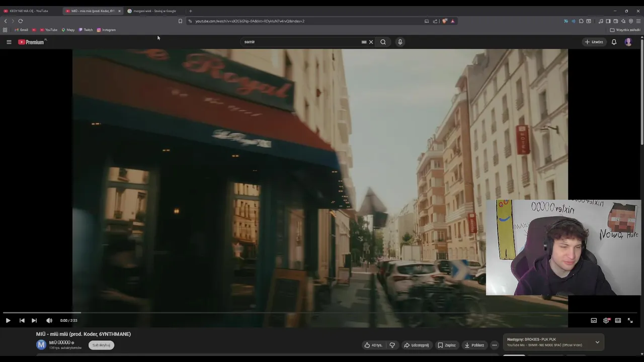Open MIÜ channel avatar

pos(41,344)
